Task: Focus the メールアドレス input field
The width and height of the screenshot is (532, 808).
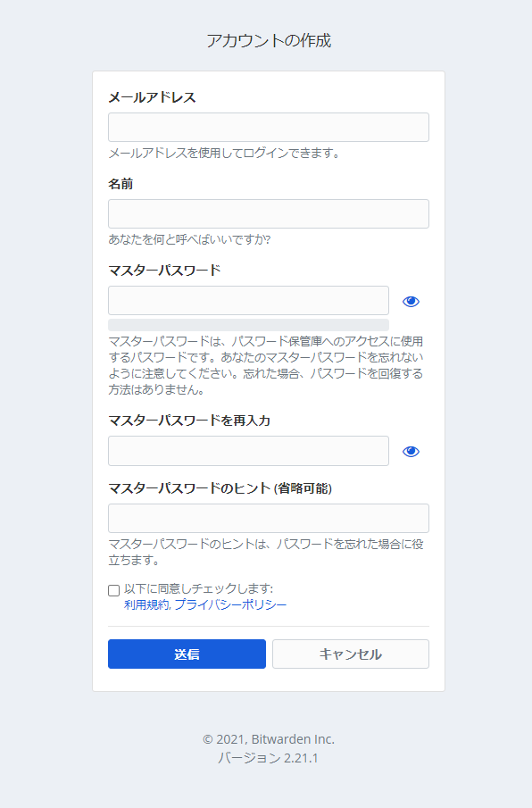Action: coord(268,127)
